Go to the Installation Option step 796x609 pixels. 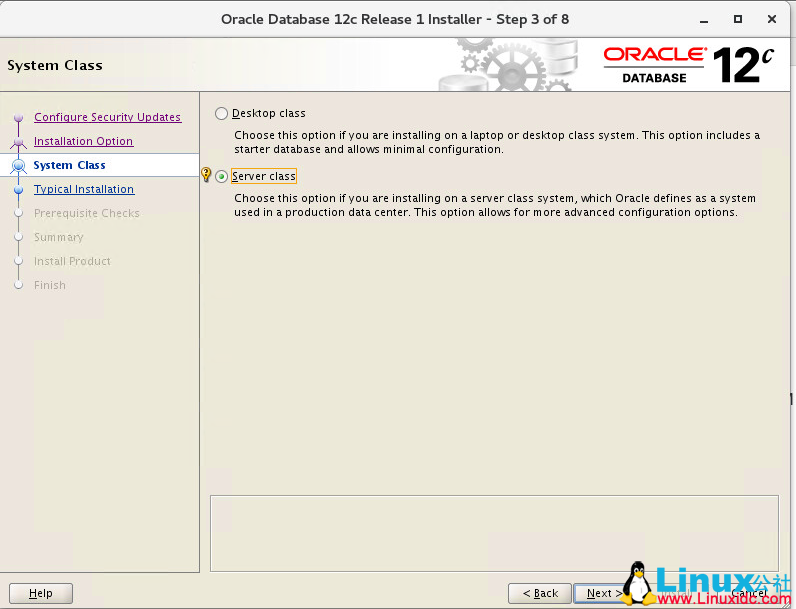(83, 141)
